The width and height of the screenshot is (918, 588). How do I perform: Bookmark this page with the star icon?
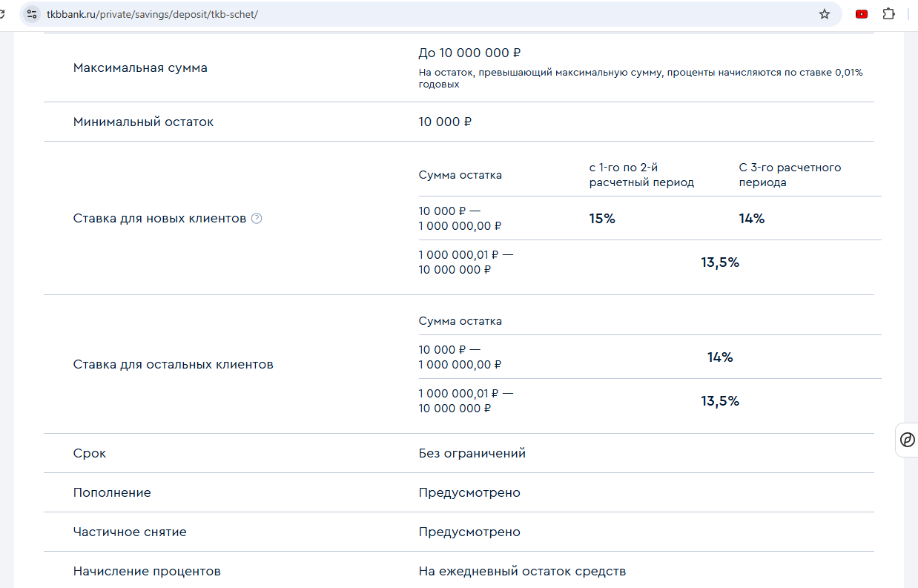[x=824, y=14]
